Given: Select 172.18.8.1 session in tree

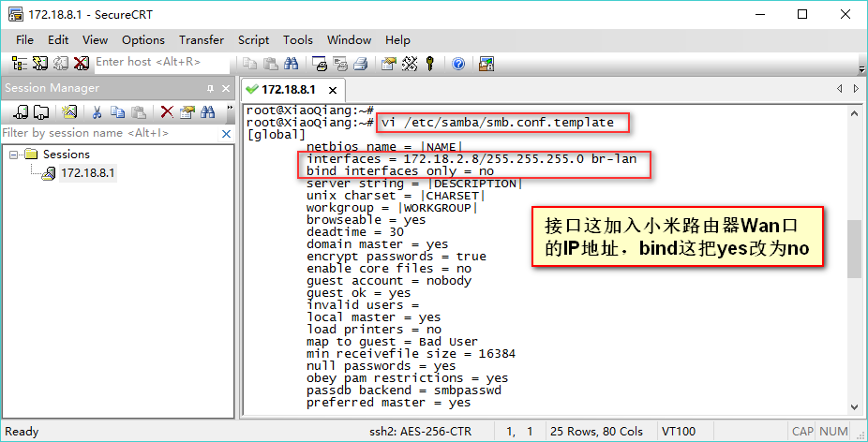Looking at the screenshot, I should (88, 173).
